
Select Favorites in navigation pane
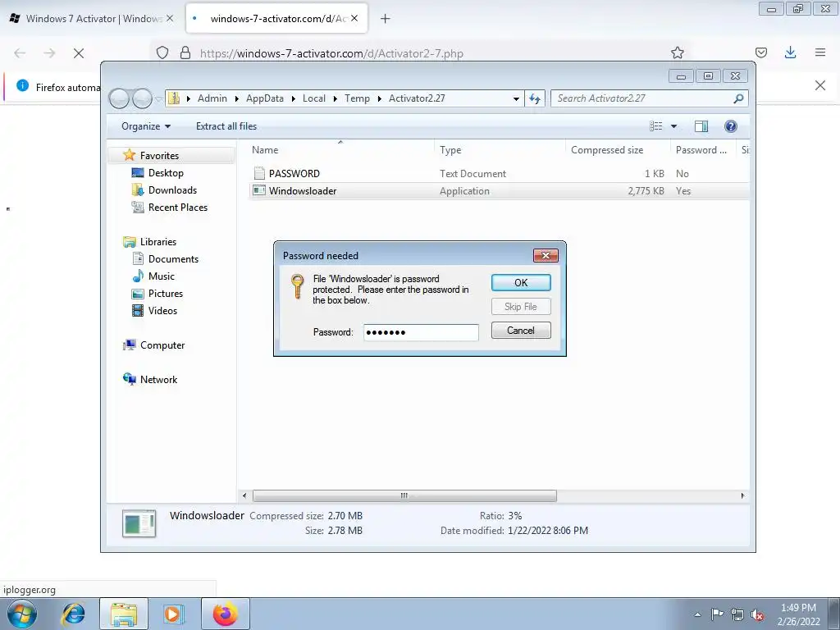pyautogui.click(x=159, y=156)
